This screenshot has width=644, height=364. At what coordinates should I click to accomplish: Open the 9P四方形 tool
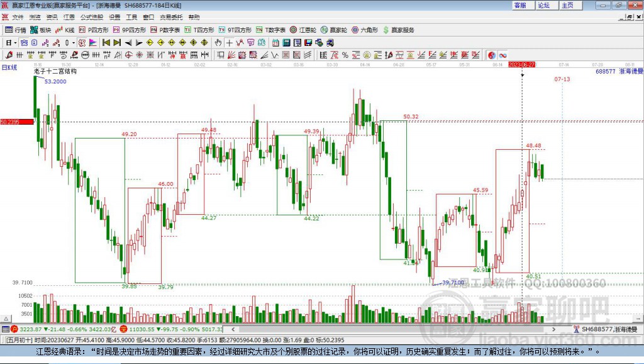130,30
